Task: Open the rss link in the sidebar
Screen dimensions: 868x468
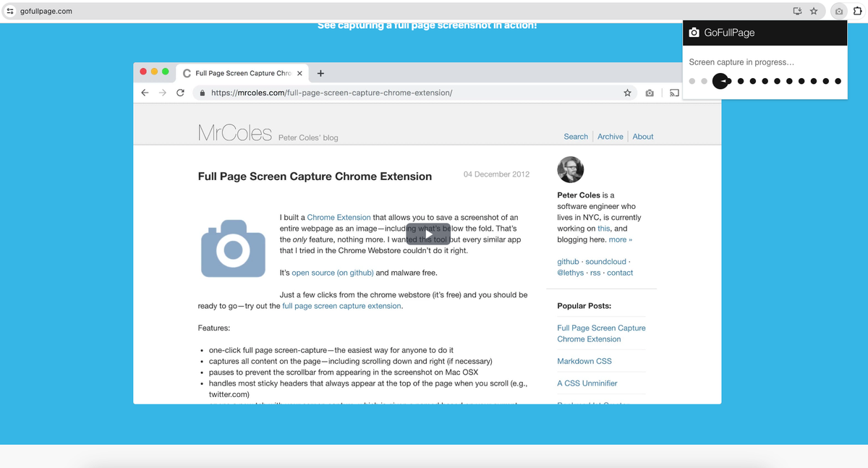Action: [595, 273]
